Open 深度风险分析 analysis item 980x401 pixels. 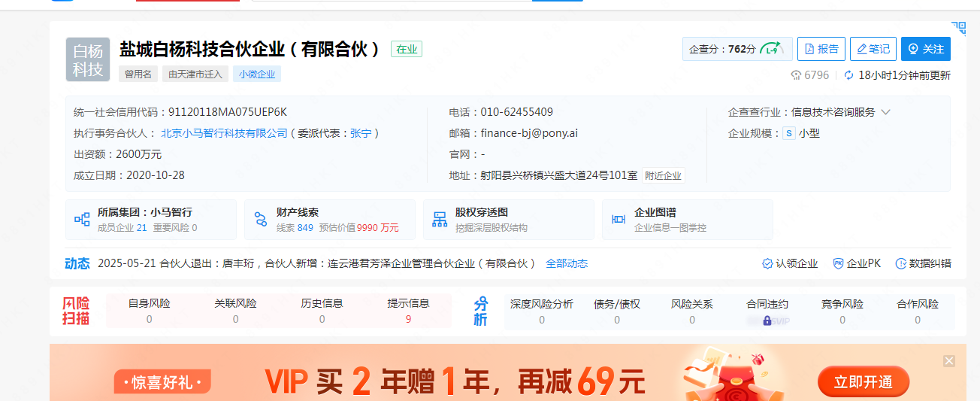(542, 311)
